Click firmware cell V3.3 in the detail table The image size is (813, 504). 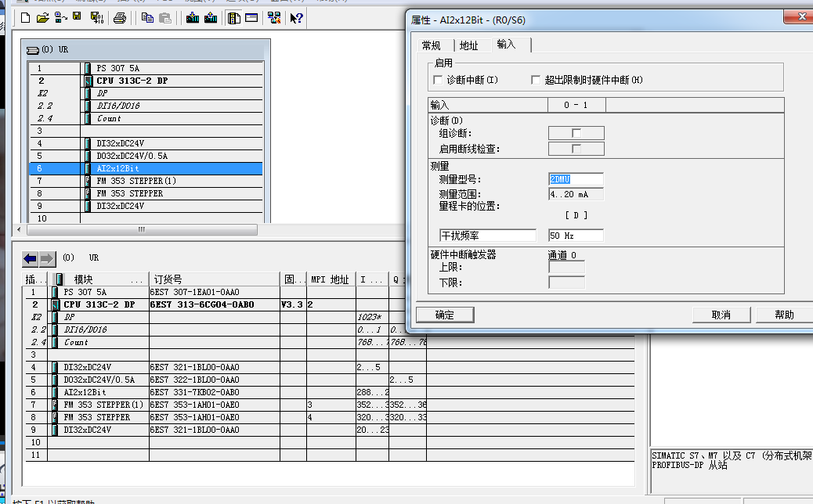coord(292,304)
